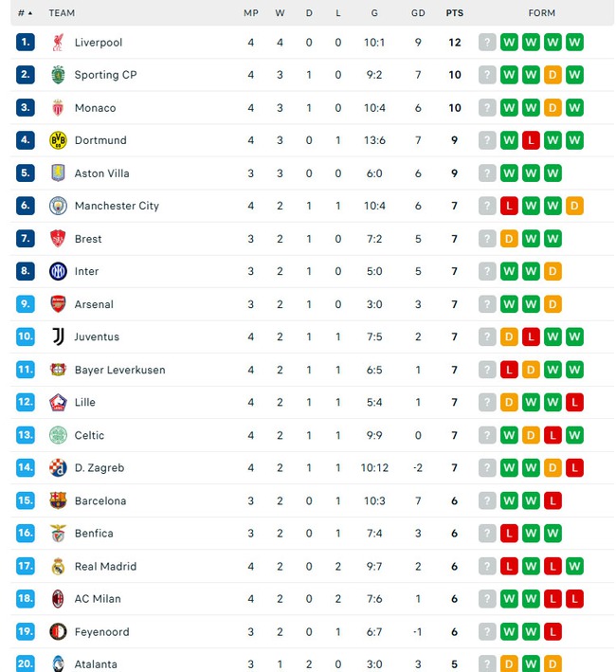Click Liverpool's grey upcoming match badge
This screenshot has width=616, height=672.
coord(487,43)
